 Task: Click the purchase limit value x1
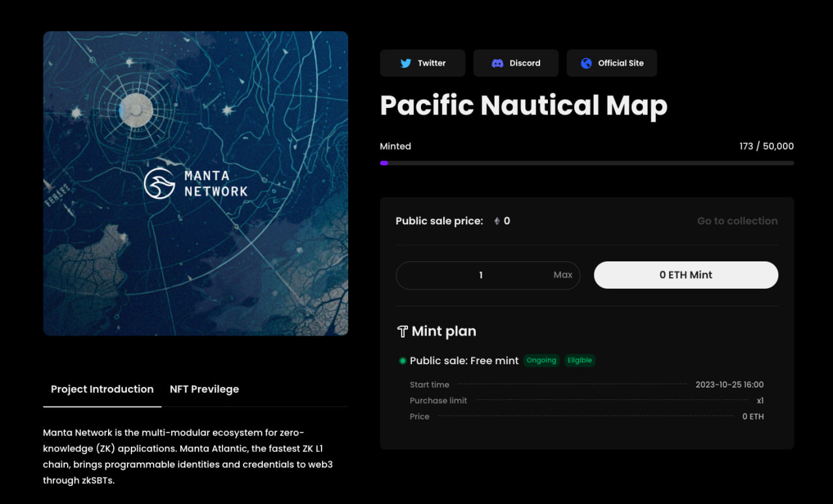pos(760,401)
